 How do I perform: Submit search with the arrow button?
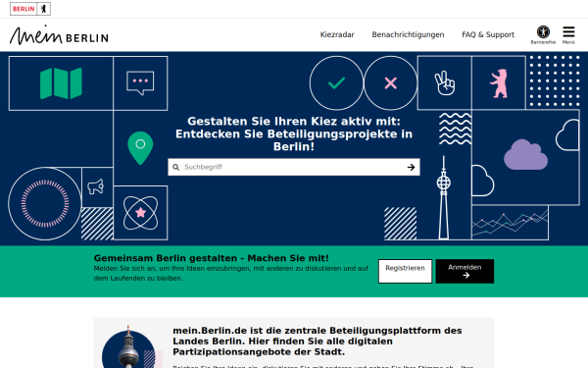coord(411,167)
